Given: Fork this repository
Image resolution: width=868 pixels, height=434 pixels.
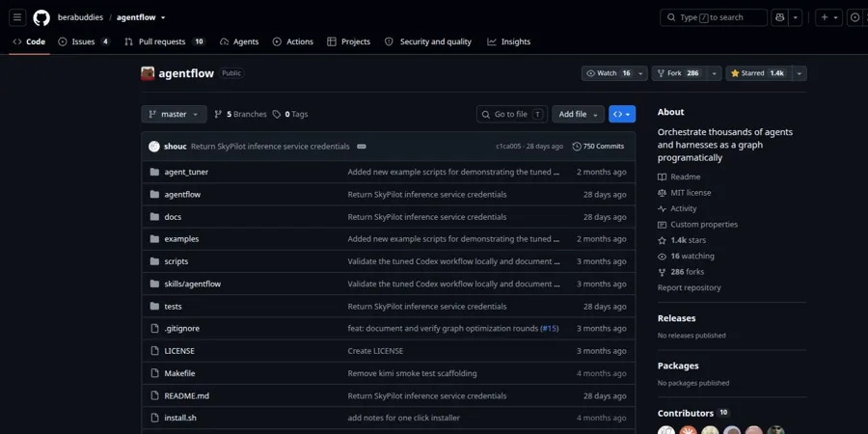Looking at the screenshot, I should (x=679, y=73).
